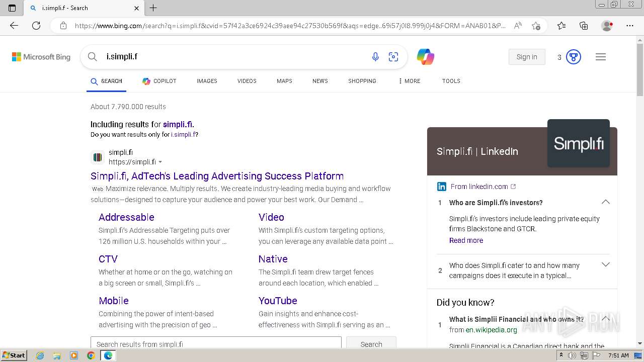Viewport: 644px width, 362px height.
Task: Click the simpli.fi site favicon
Action: [x=98, y=157]
